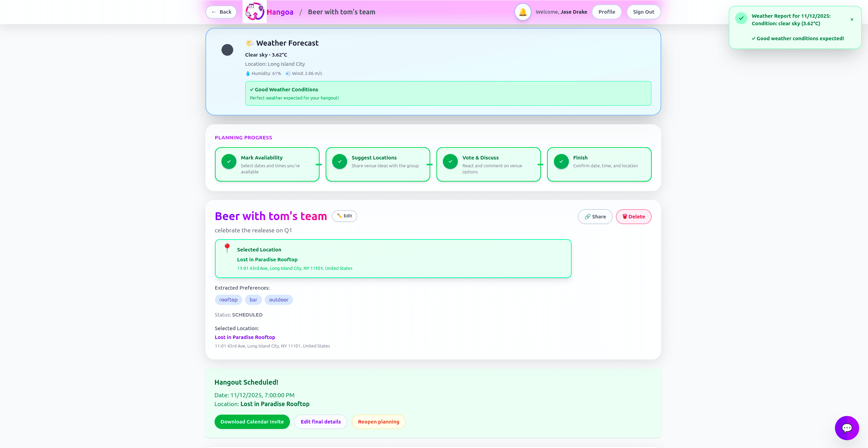Image resolution: width=868 pixels, height=448 pixels.
Task: Click the sun icon next to Weather Forecast
Action: (249, 43)
